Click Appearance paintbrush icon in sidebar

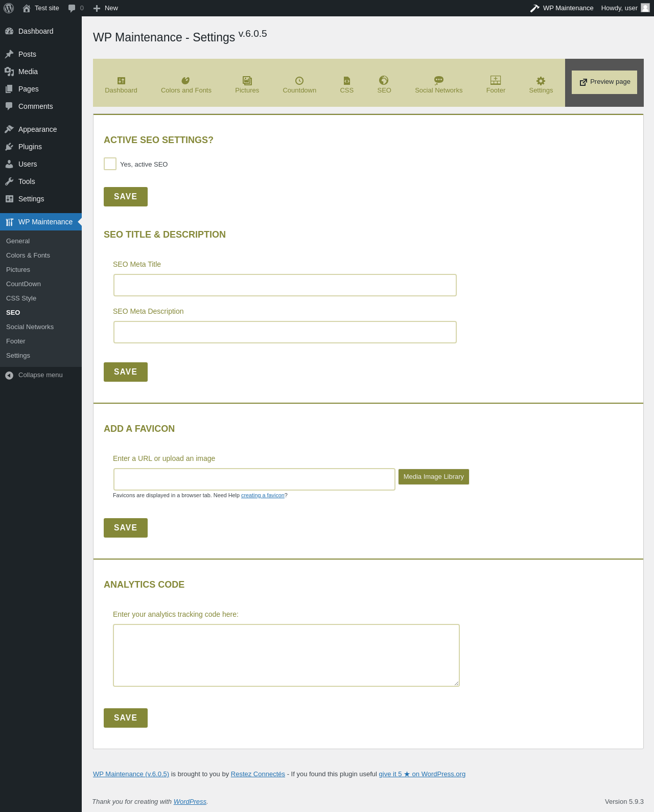(9, 129)
